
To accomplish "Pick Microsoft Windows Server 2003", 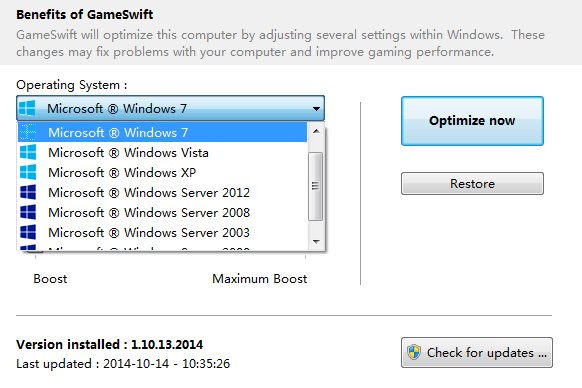I will [163, 233].
